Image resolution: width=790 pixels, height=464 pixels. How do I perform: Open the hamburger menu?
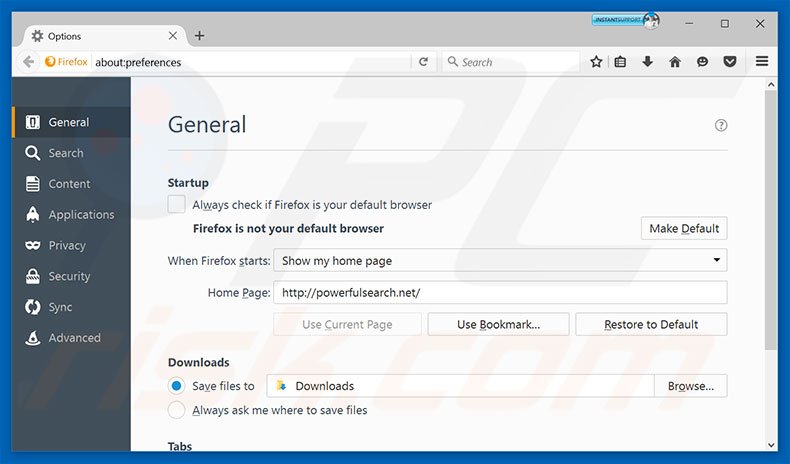coord(762,61)
